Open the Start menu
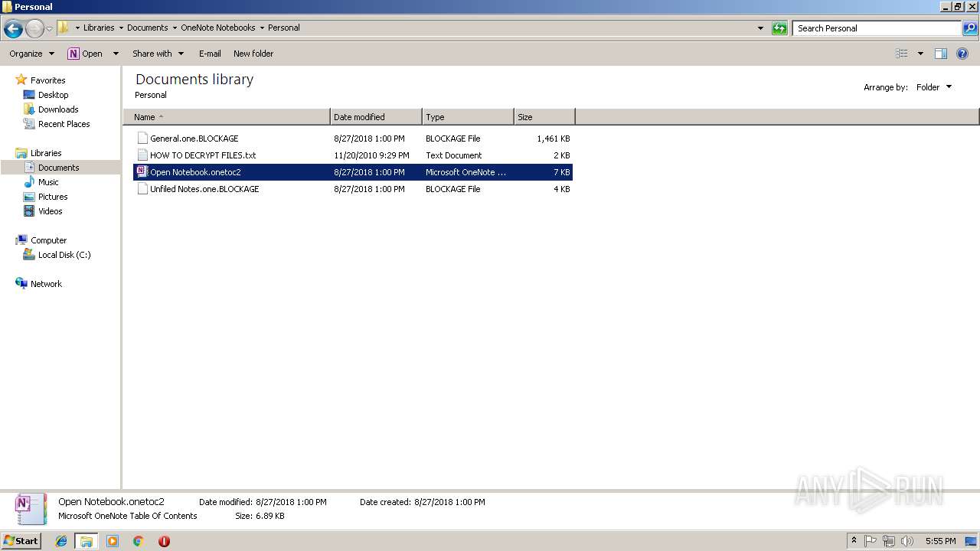The image size is (980, 551). coord(21,541)
